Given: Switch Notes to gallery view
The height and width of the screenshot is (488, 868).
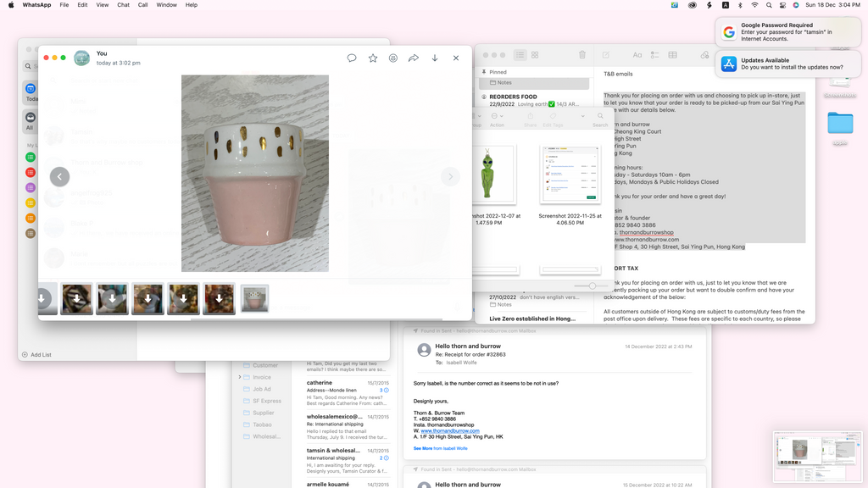Looking at the screenshot, I should (x=535, y=55).
